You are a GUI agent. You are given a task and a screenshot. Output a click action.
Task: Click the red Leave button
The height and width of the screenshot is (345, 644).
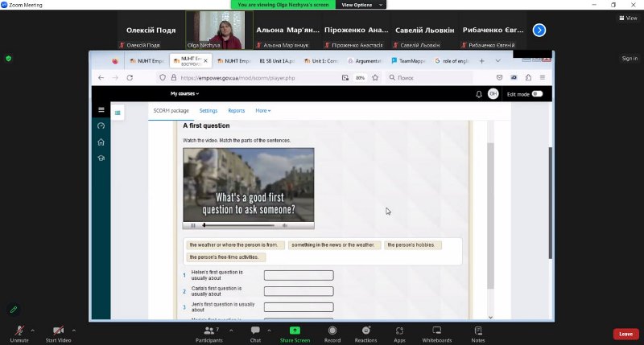coord(626,334)
